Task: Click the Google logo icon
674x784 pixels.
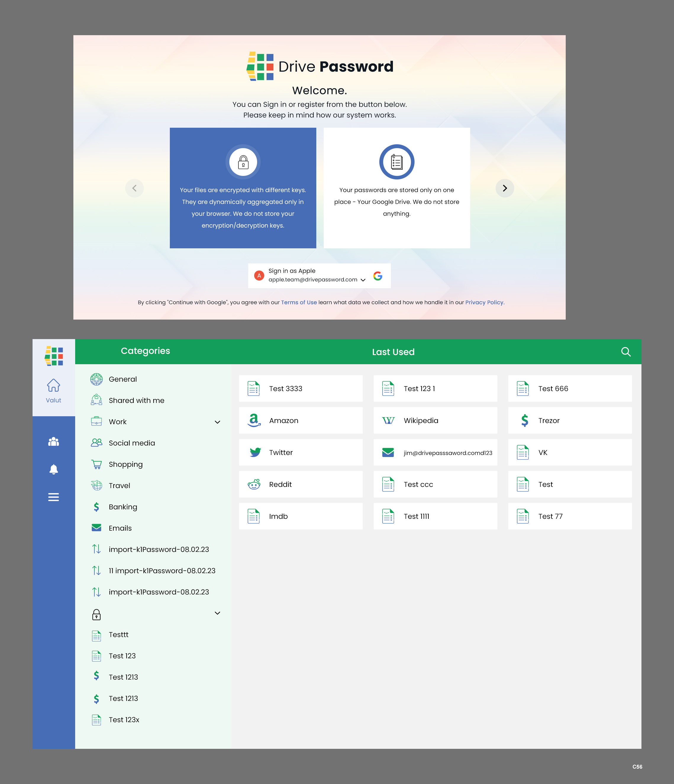Action: tap(378, 276)
